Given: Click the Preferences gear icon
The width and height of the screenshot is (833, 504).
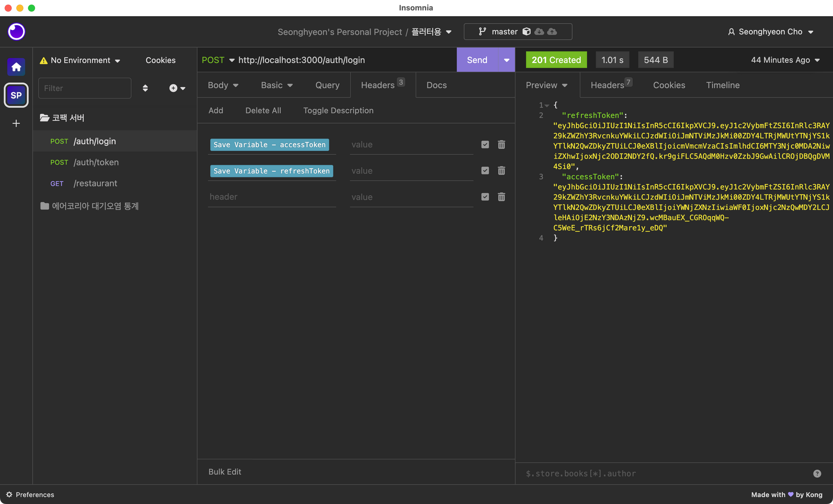Looking at the screenshot, I should pos(9,494).
